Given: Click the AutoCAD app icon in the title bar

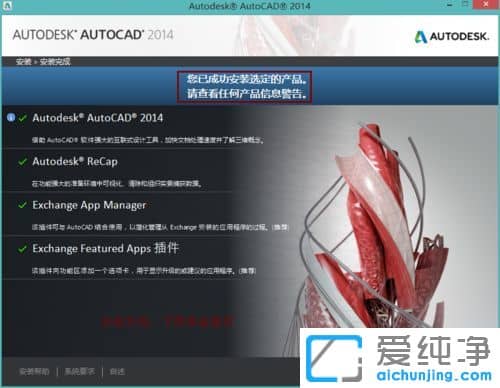Looking at the screenshot, I should pyautogui.click(x=7, y=6).
